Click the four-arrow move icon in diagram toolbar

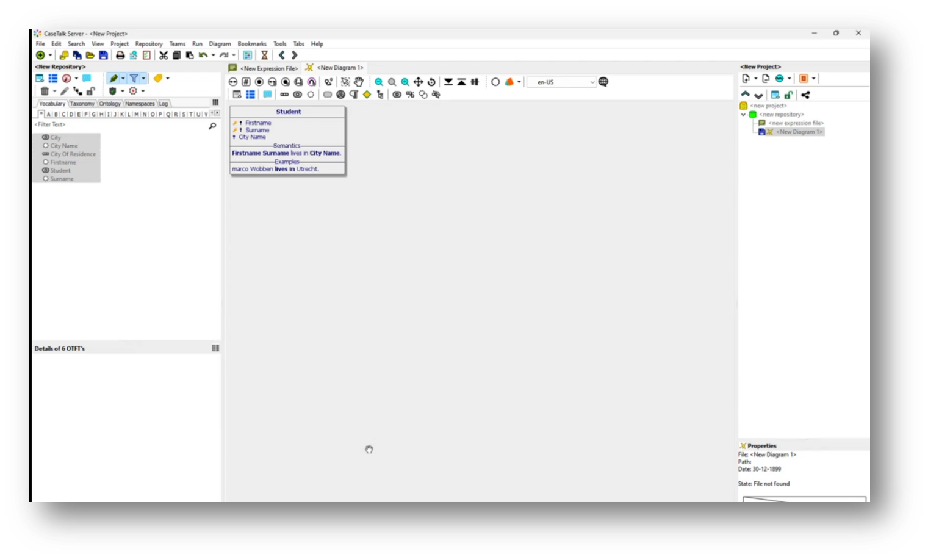pyautogui.click(x=419, y=82)
